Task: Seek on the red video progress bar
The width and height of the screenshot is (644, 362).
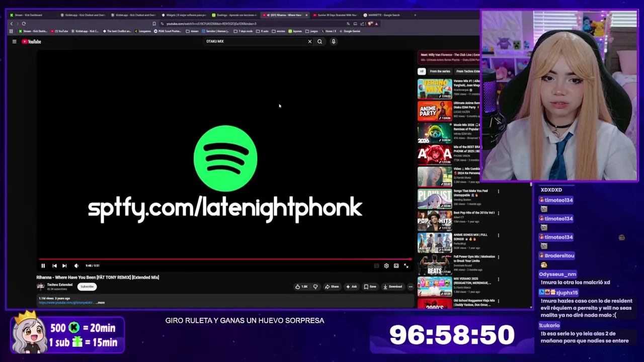Action: click(x=225, y=259)
